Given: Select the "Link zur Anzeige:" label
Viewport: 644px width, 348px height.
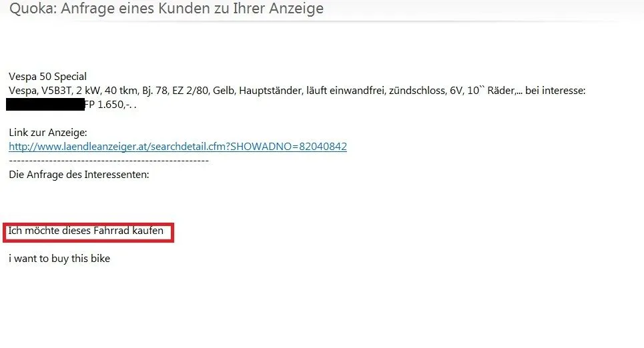Looking at the screenshot, I should click(x=48, y=133).
